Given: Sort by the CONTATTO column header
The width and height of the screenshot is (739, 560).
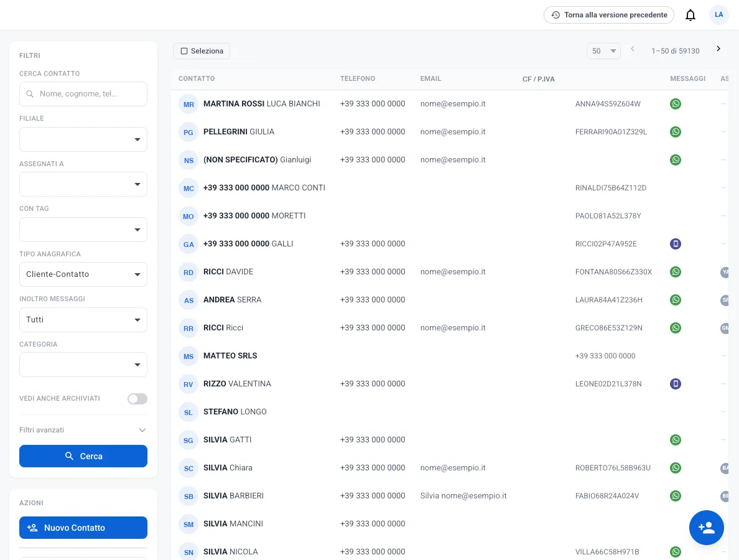Looking at the screenshot, I should click(197, 79).
